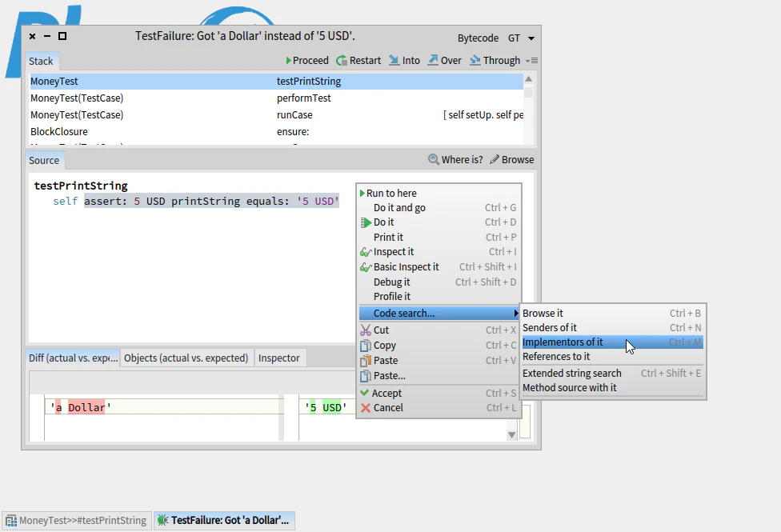Select the MoneyTest(TestCase) performTest stack row
This screenshot has height=532, width=781.
click(276, 98)
